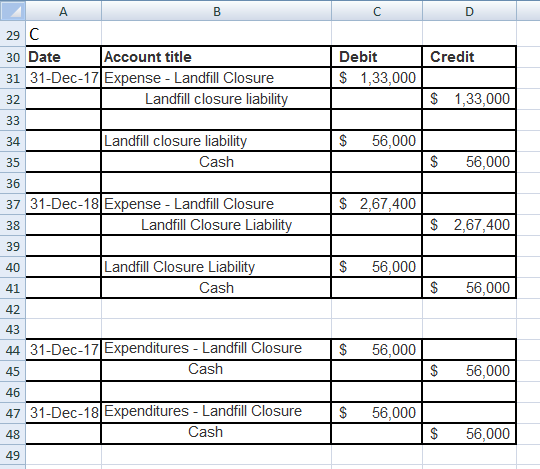540x469 pixels.
Task: Select the 31-Dec-17 date in row 44
Action: pos(63,350)
